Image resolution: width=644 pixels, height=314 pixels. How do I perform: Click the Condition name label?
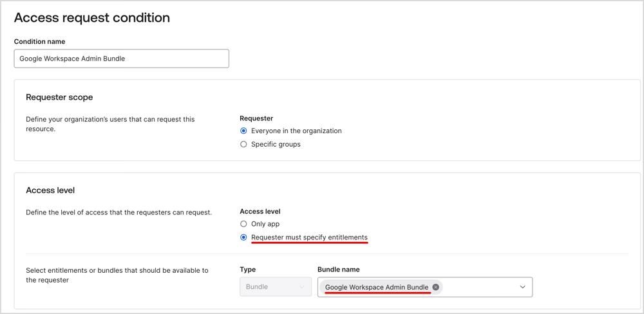(x=39, y=41)
